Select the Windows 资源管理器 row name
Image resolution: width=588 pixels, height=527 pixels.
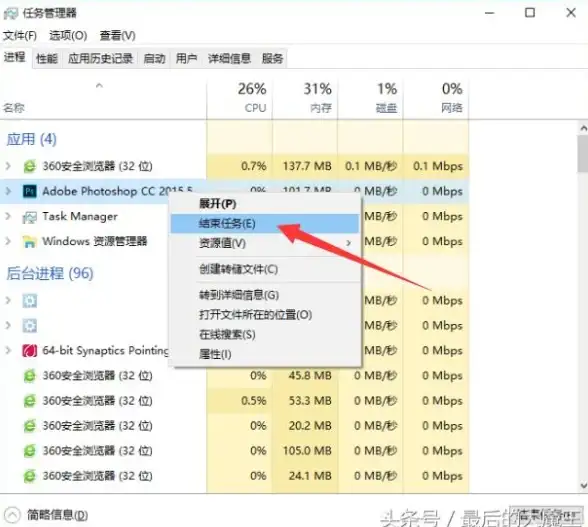point(94,242)
